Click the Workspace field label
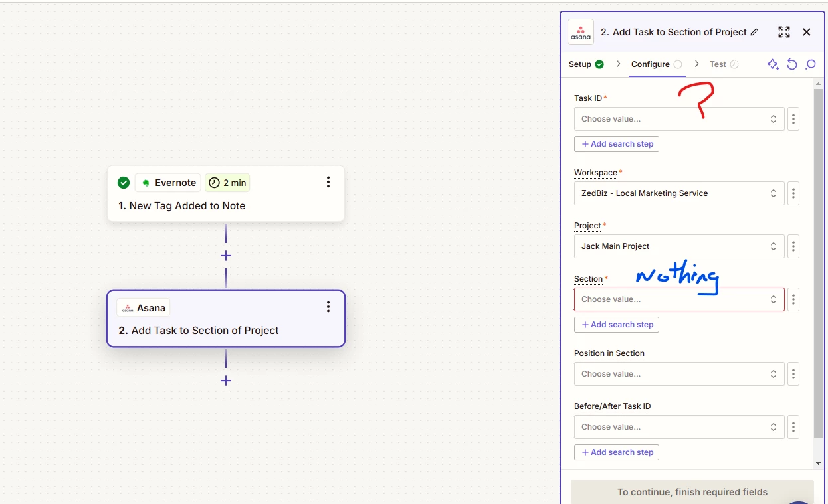 [596, 173]
